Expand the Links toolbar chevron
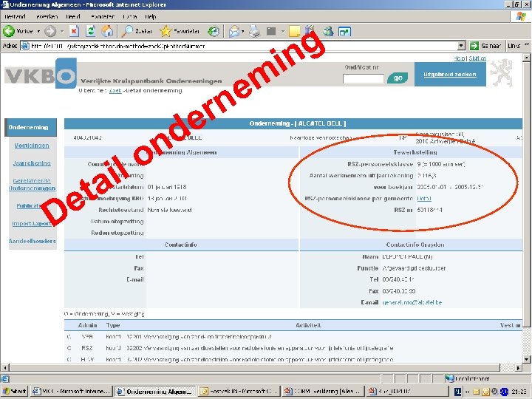This screenshot has height=399, width=532. (527, 44)
